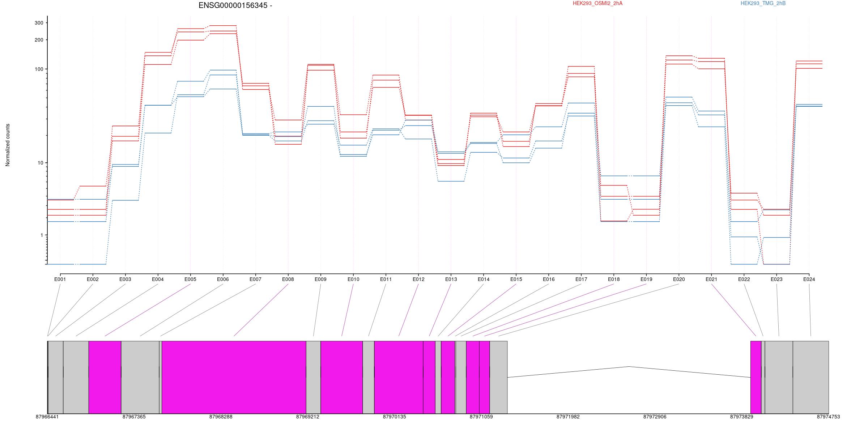Click the E007 exon label
Viewport: 868px width, 434px height.
[x=255, y=279]
